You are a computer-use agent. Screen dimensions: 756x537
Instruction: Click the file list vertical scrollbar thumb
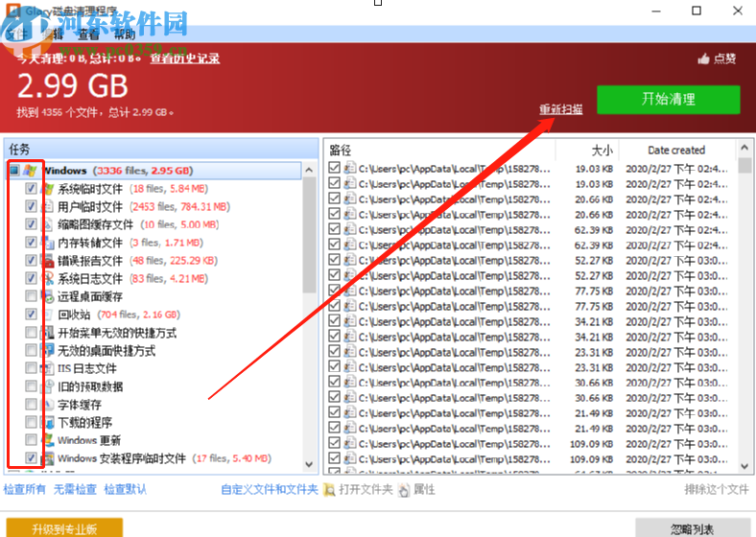744,164
